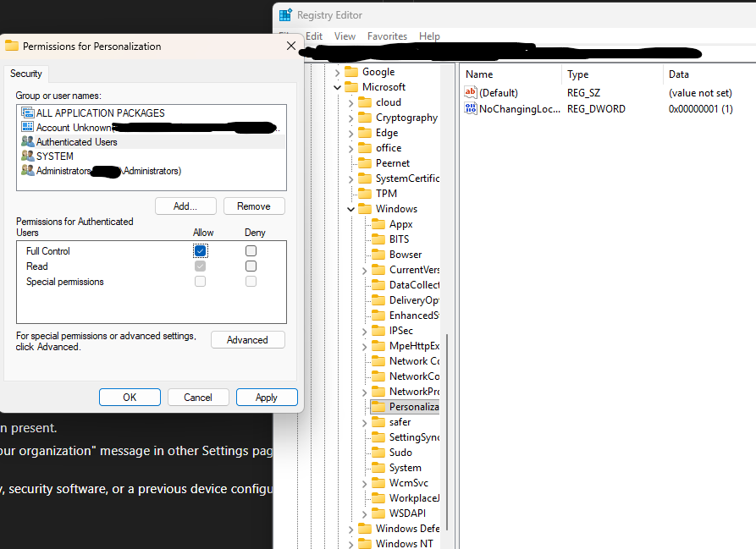Select the Google folder icon in registry tree
756x549 pixels.
pos(351,72)
